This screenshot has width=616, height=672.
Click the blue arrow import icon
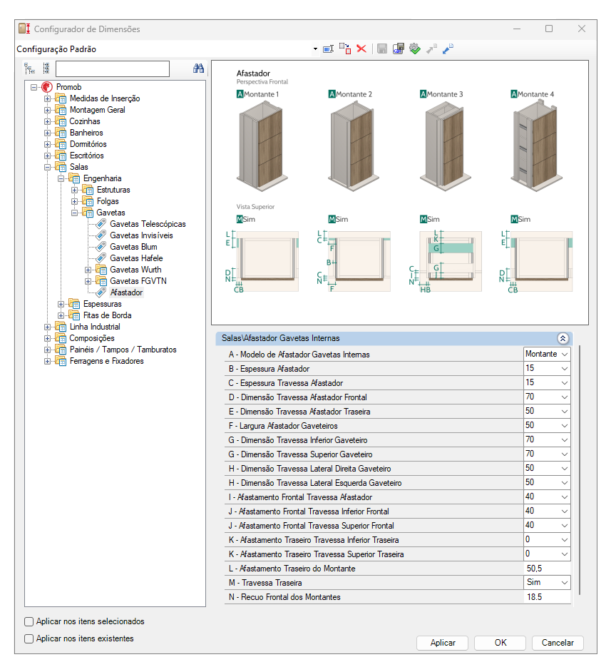[448, 49]
